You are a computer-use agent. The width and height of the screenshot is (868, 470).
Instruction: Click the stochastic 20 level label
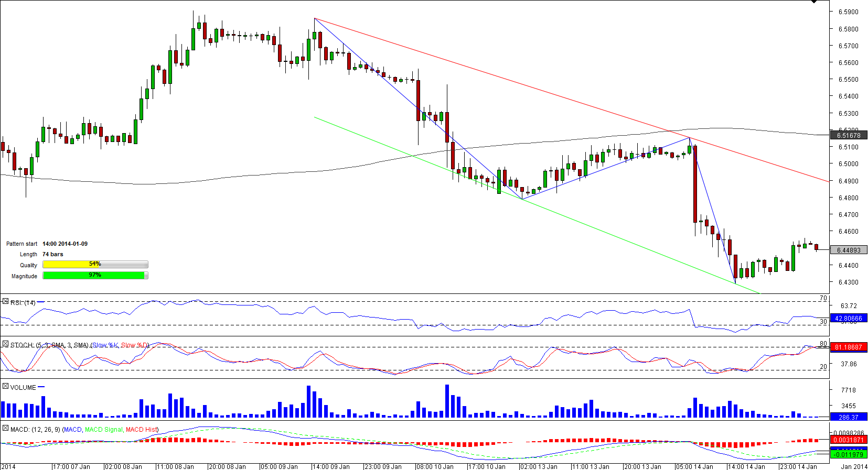point(823,367)
